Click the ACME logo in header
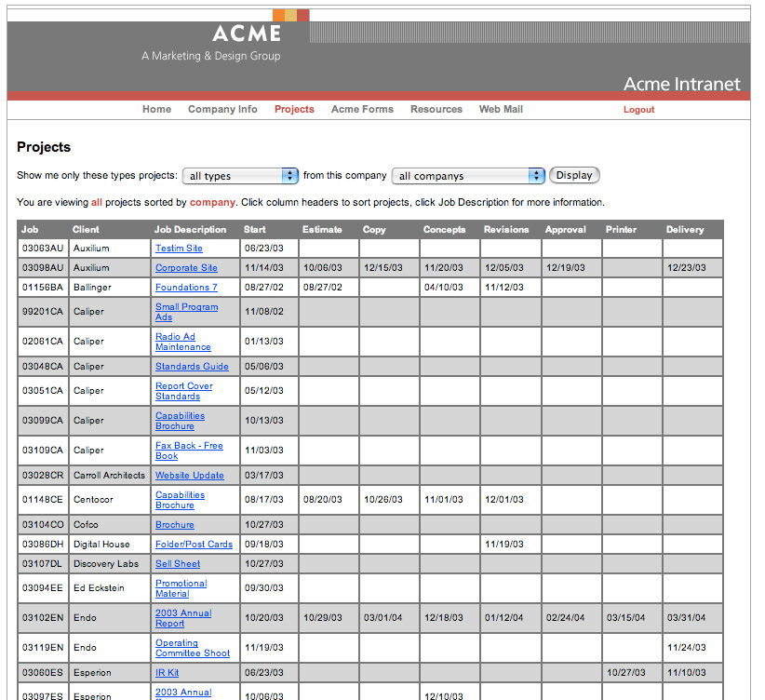This screenshot has width=765, height=700. (246, 34)
